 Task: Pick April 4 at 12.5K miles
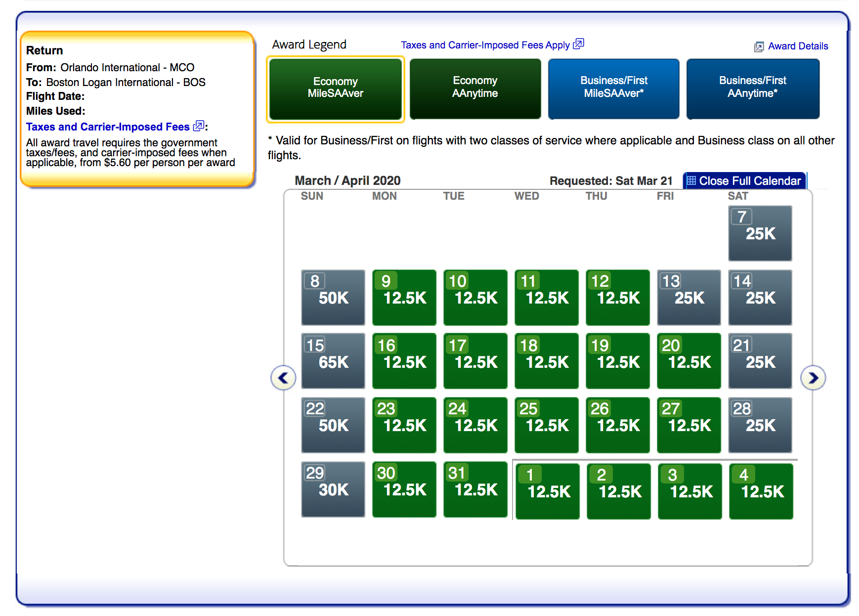(x=761, y=491)
